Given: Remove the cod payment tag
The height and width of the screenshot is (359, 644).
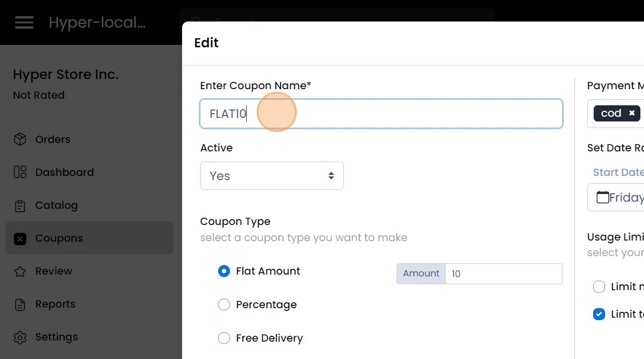Looking at the screenshot, I should (x=631, y=113).
